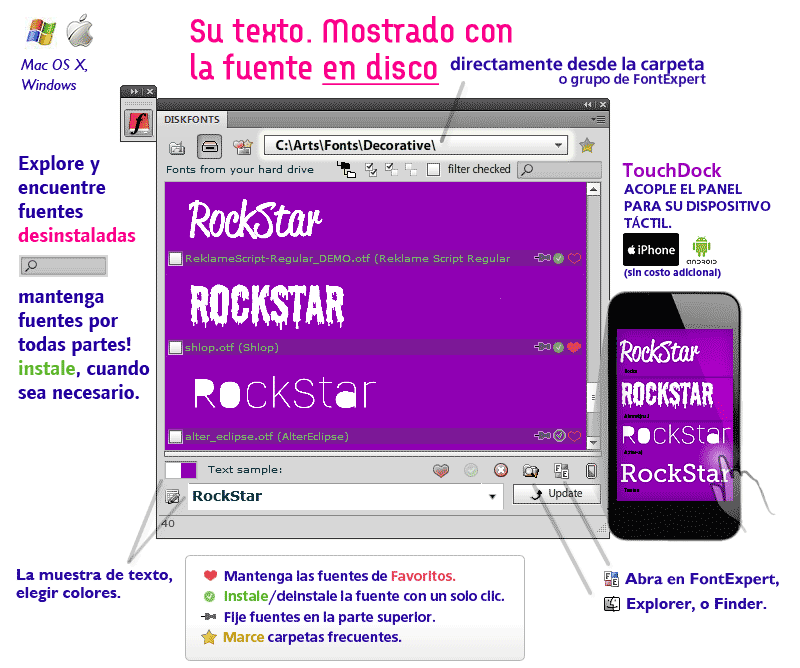Screen dimensions: 800x668
Task: Check the alter_eclipse.otf (AlterEclipse) checkbox
Action: point(175,436)
